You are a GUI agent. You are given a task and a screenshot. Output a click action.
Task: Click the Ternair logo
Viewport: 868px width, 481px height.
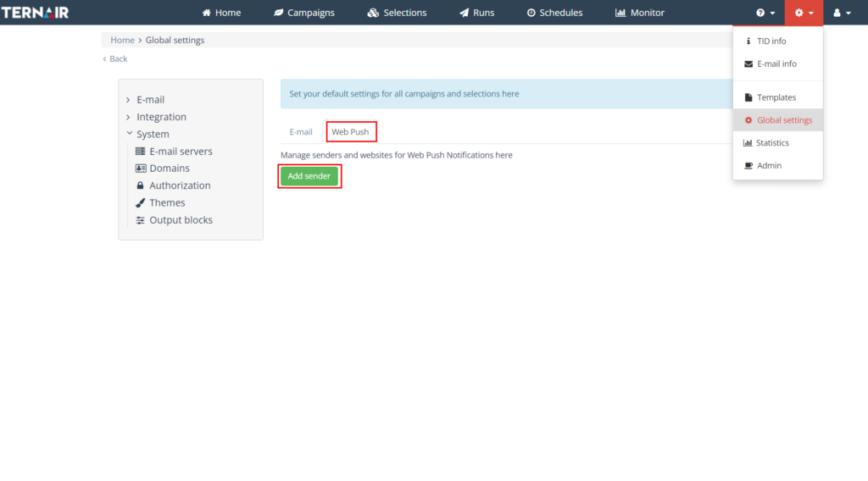pos(35,12)
